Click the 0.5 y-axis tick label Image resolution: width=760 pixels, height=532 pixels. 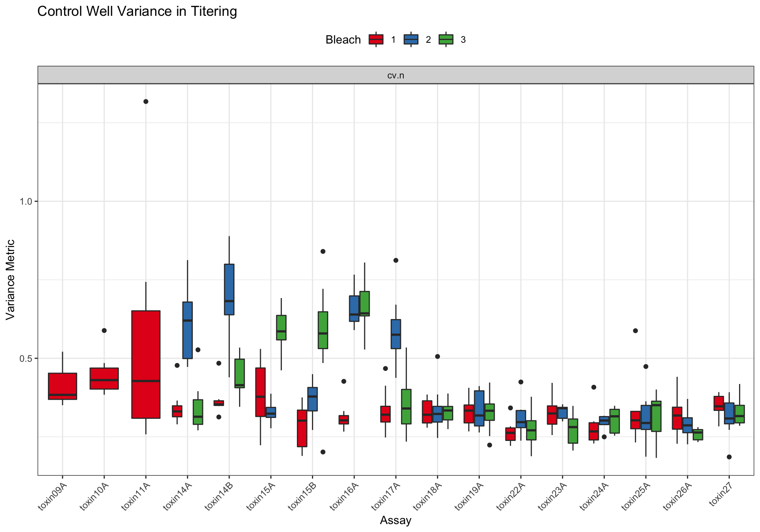click(26, 358)
